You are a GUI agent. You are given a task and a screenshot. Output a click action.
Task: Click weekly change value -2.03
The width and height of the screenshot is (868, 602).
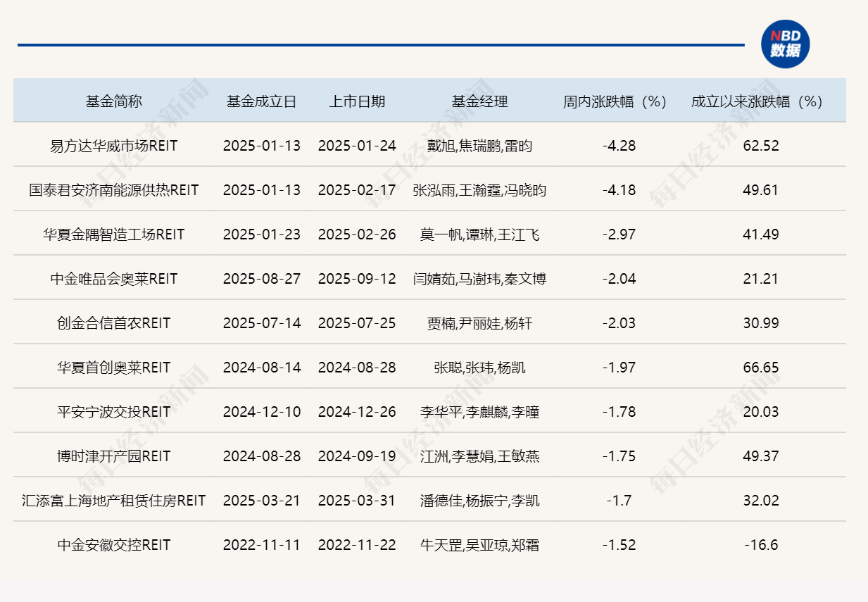[x=619, y=323]
